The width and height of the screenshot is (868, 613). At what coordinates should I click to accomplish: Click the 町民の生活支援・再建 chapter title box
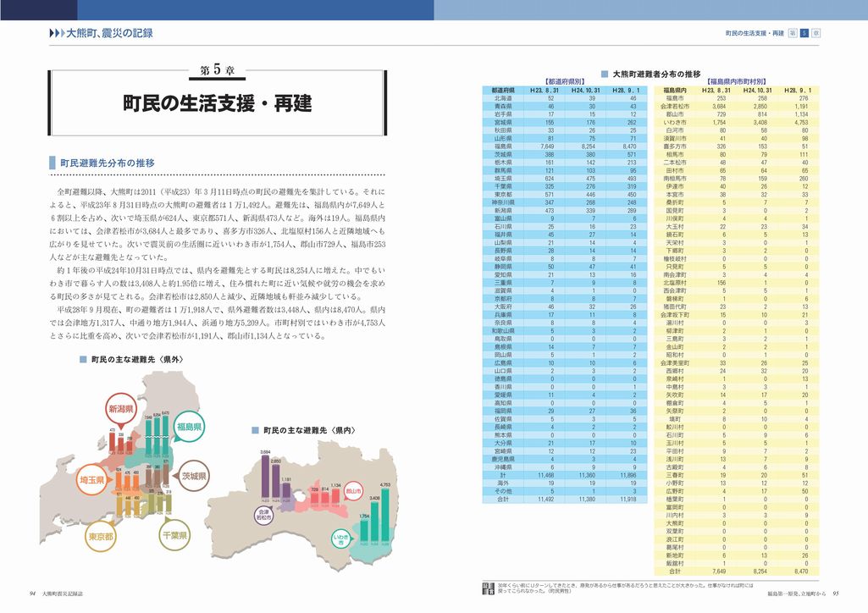[x=217, y=104]
